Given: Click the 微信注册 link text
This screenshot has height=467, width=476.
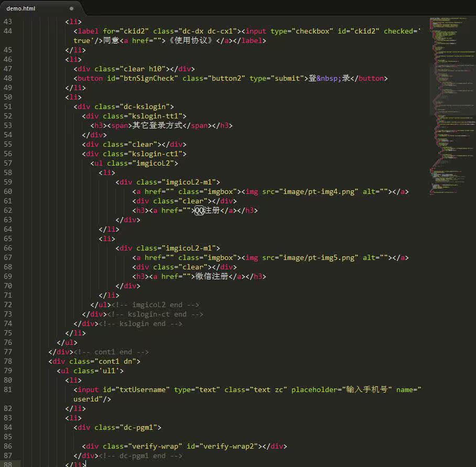Looking at the screenshot, I should (x=212, y=276).
